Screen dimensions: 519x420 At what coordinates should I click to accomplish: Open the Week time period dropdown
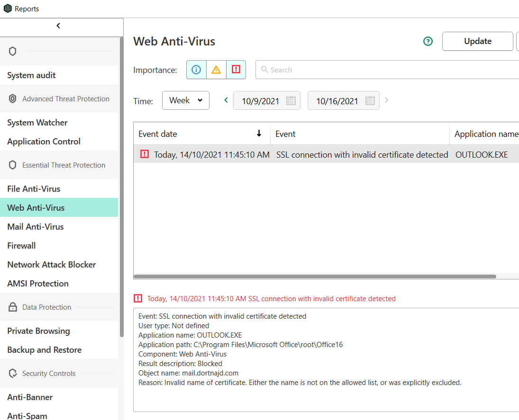186,100
